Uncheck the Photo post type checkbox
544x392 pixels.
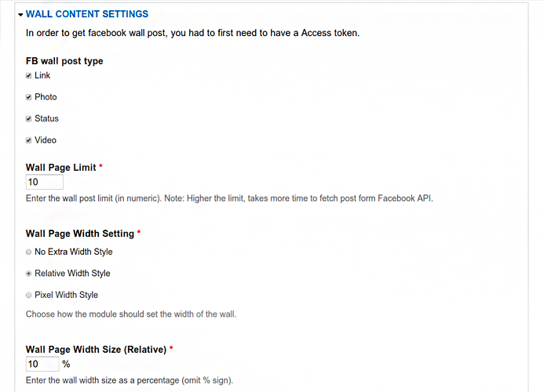pyautogui.click(x=28, y=97)
